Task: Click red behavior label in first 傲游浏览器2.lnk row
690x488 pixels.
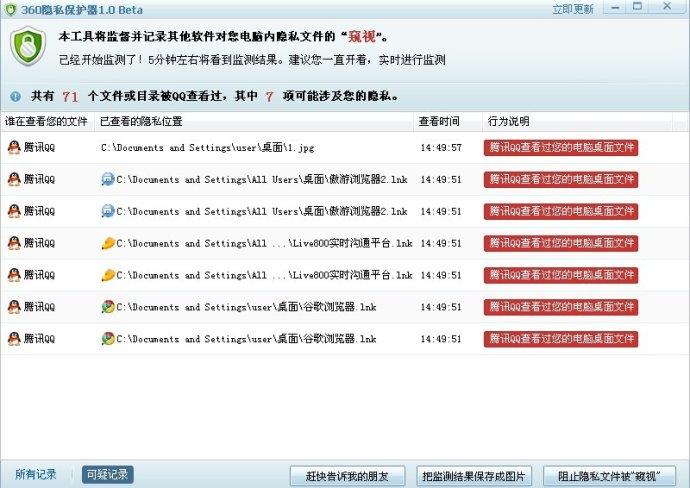Action: point(561,180)
